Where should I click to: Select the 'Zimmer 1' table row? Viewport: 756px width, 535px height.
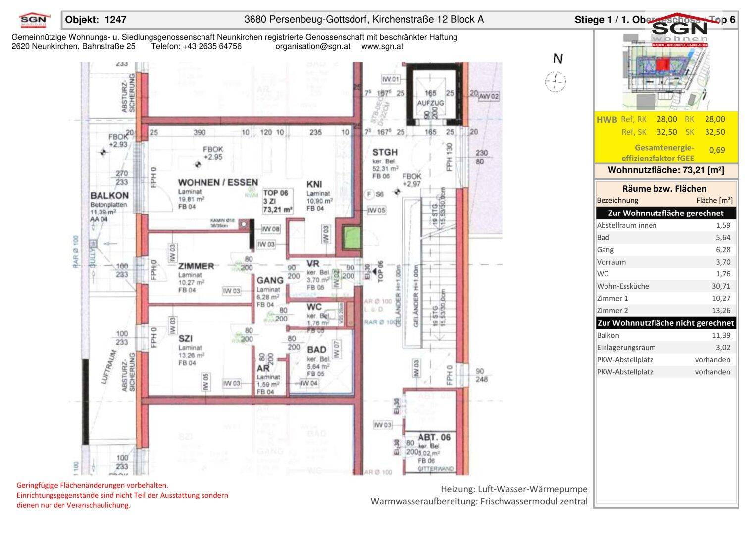tap(666, 298)
